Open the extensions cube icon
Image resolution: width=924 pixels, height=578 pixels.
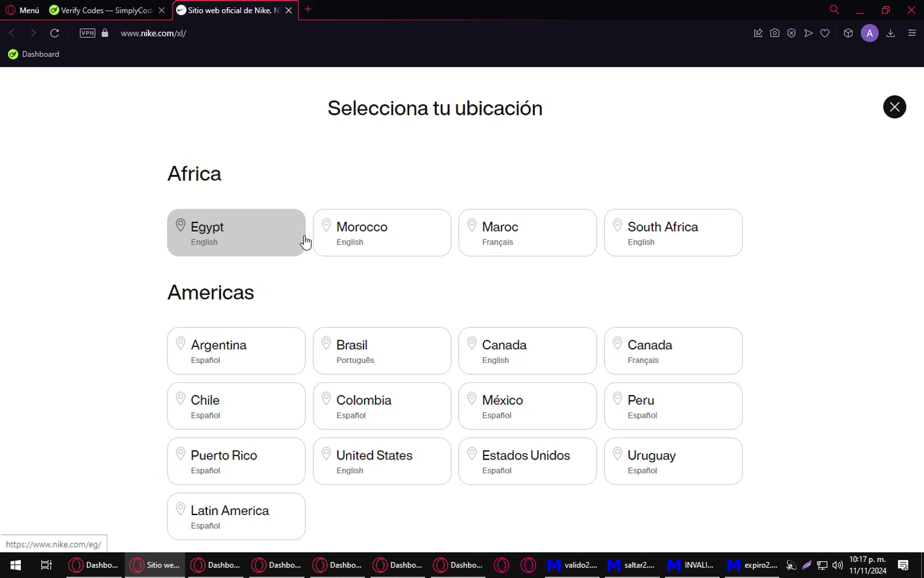[x=848, y=33]
